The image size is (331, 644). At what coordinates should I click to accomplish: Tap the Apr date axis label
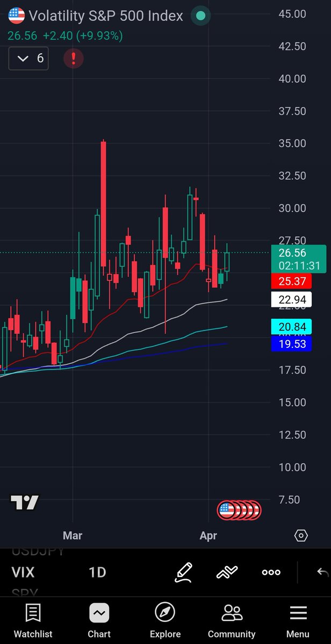[208, 536]
